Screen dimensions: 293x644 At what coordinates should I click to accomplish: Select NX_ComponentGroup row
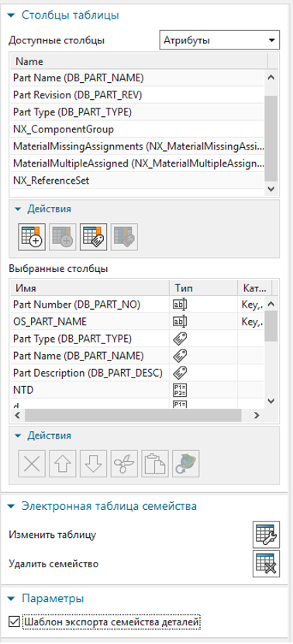tap(137, 129)
